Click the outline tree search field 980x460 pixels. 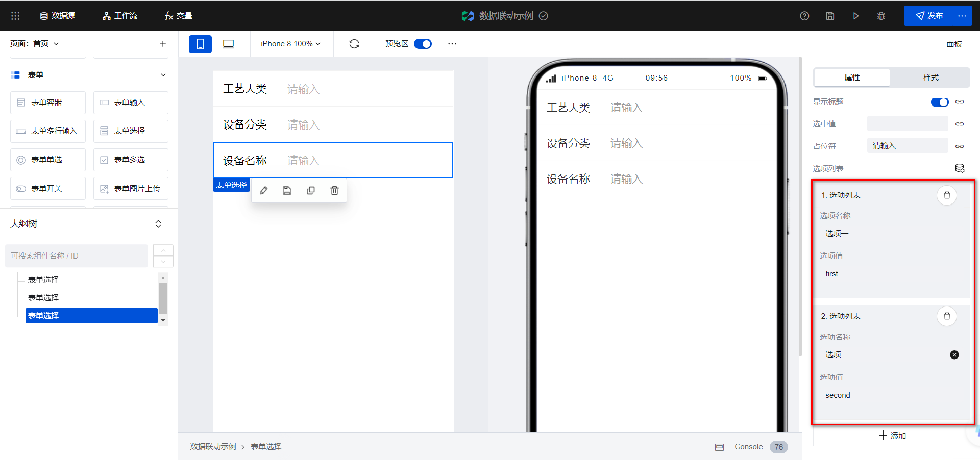click(x=77, y=255)
